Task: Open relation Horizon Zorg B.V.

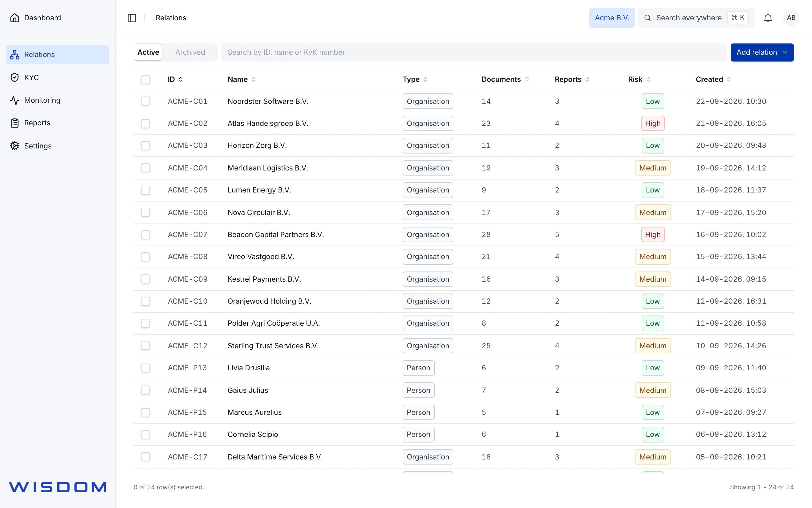Action: point(257,145)
